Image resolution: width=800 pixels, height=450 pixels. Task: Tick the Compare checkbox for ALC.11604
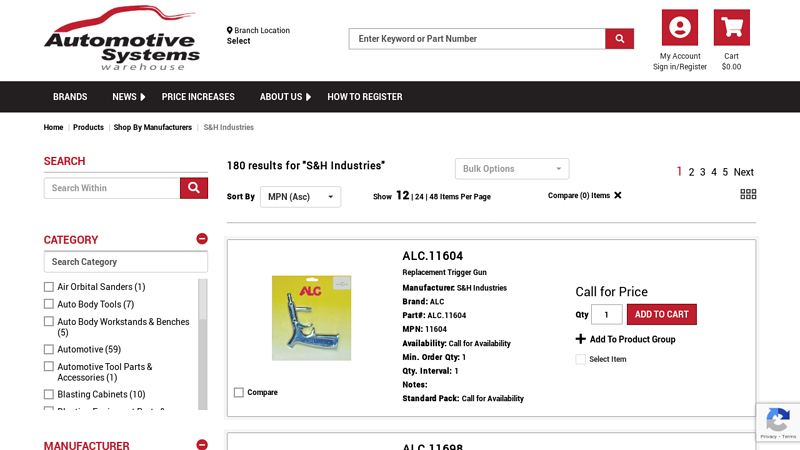[239, 392]
